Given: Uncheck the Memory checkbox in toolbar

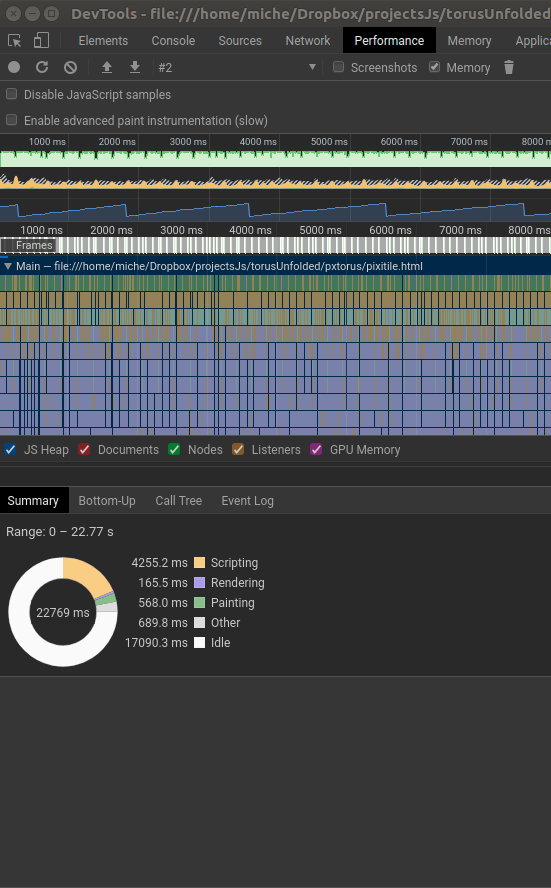Looking at the screenshot, I should coord(434,67).
